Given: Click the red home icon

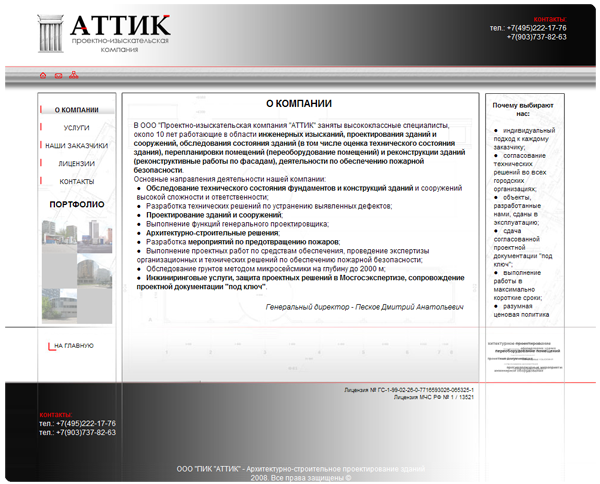Looking at the screenshot, I should [x=43, y=75].
